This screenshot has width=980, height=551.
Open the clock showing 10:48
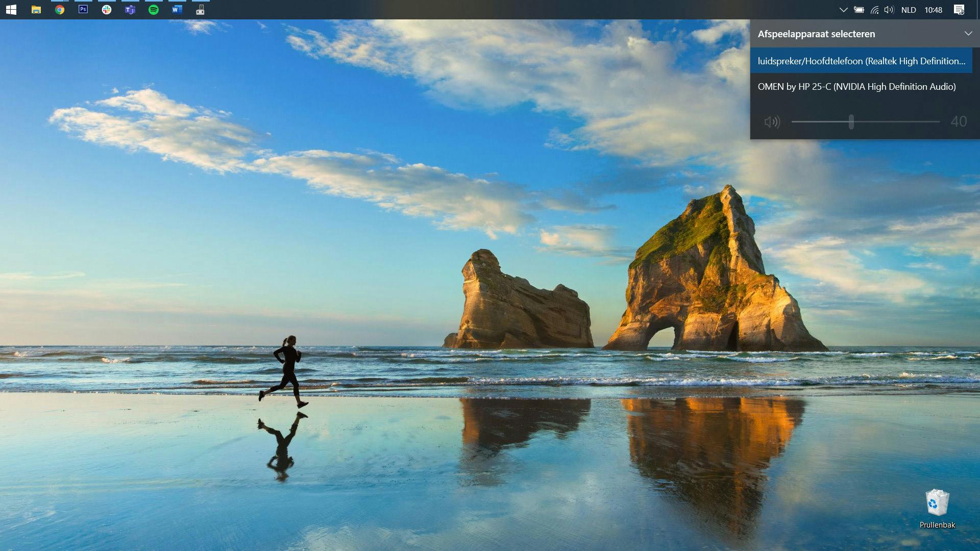[x=933, y=10]
